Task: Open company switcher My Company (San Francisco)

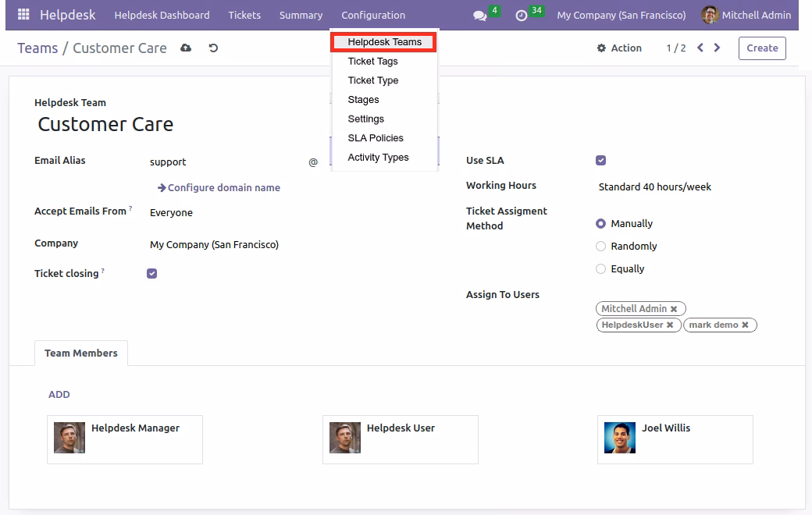Action: click(621, 15)
